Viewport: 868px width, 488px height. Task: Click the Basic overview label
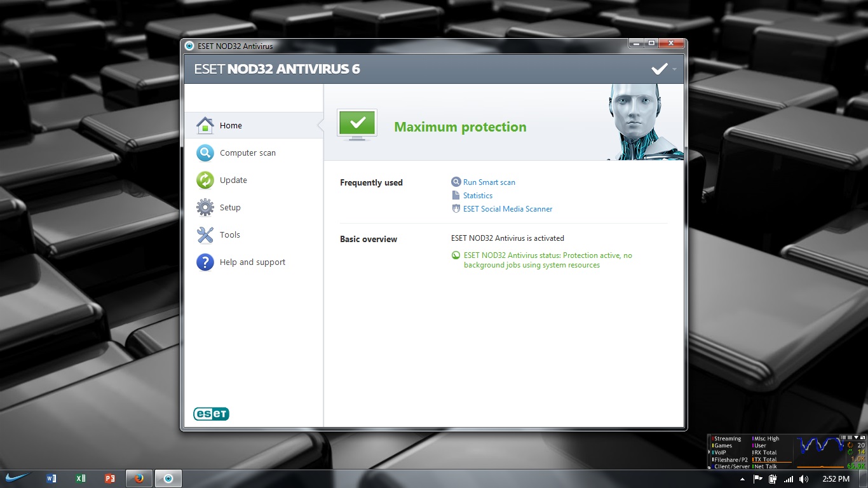(x=369, y=239)
